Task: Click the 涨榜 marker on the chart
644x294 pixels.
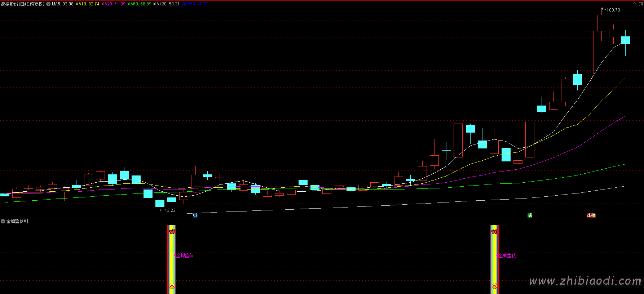Action: click(x=591, y=215)
